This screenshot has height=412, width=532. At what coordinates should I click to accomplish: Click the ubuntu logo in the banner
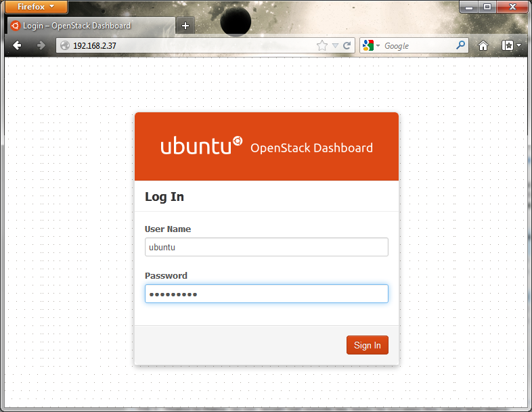pos(202,145)
